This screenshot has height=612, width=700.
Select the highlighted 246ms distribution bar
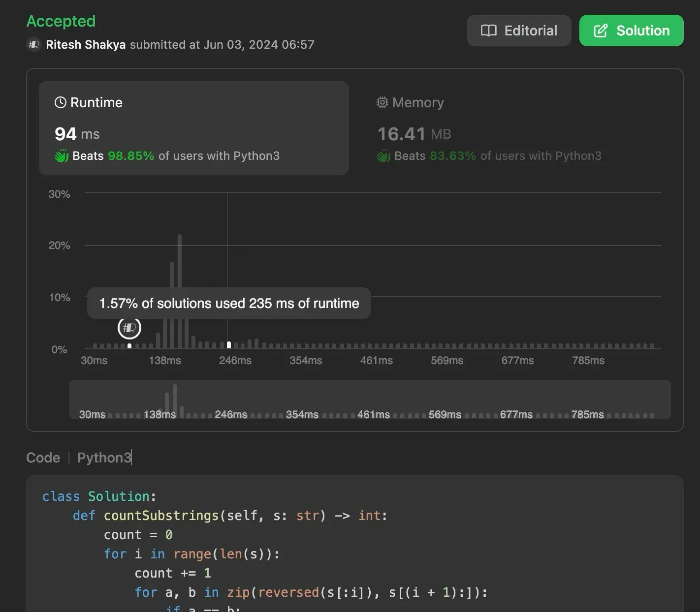(228, 344)
